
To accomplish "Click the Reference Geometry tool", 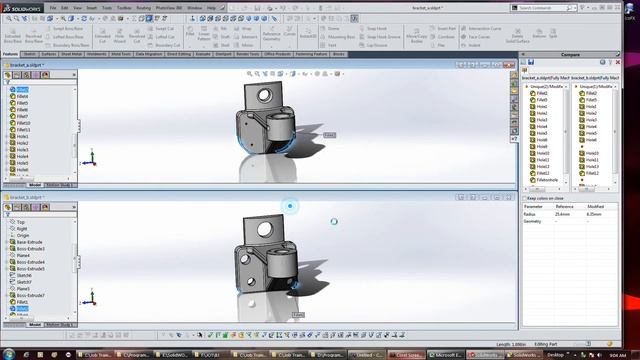I will (271, 33).
